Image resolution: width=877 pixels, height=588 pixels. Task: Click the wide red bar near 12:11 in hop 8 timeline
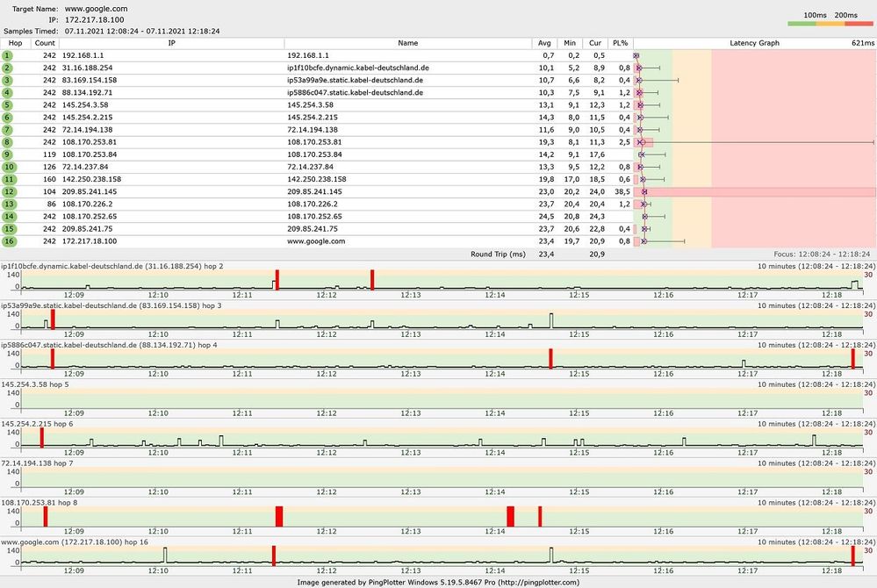(279, 516)
